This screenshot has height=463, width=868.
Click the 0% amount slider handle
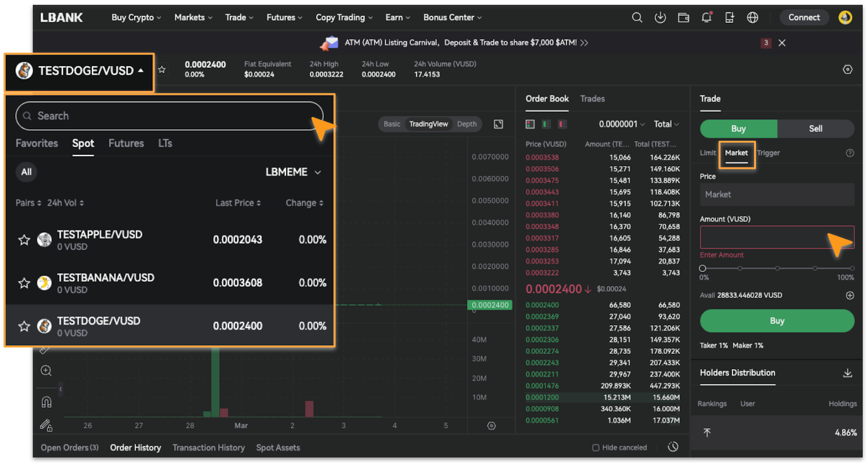pos(703,268)
